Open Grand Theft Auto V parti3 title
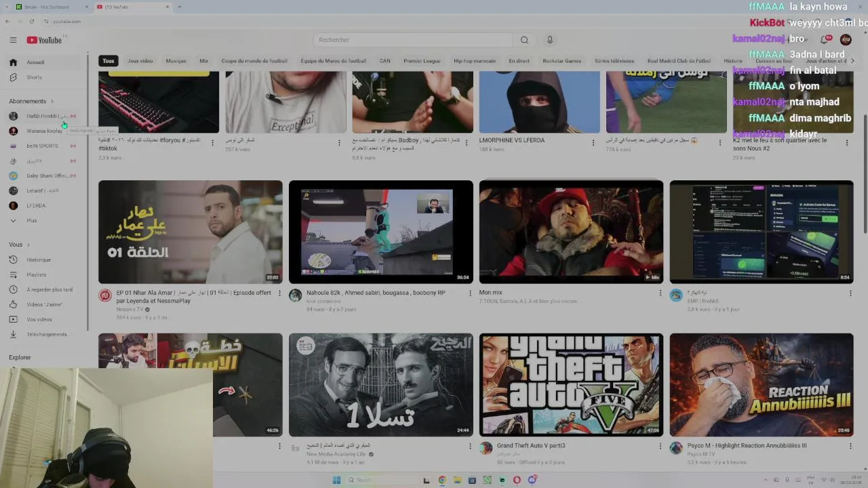Image resolution: width=868 pixels, height=488 pixels. pos(531,445)
